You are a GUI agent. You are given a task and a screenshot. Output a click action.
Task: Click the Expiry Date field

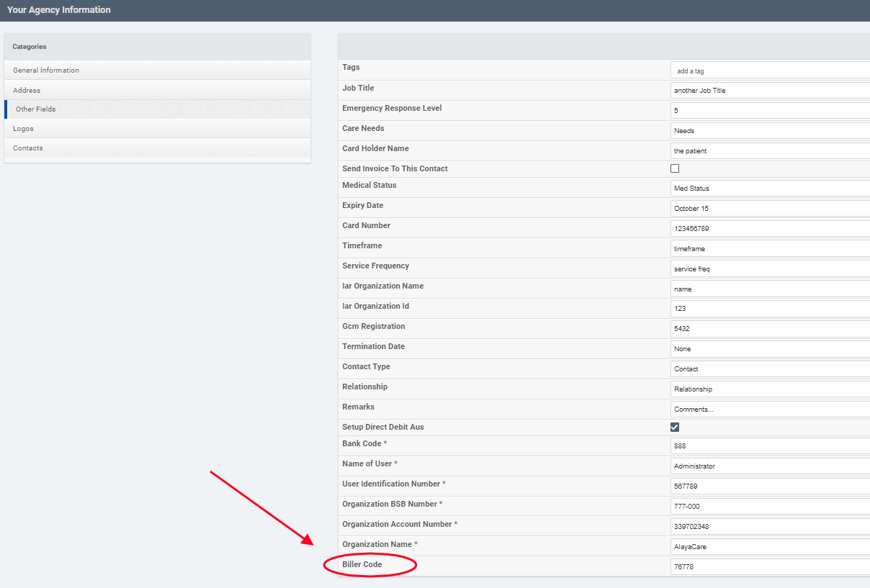pyautogui.click(x=769, y=208)
